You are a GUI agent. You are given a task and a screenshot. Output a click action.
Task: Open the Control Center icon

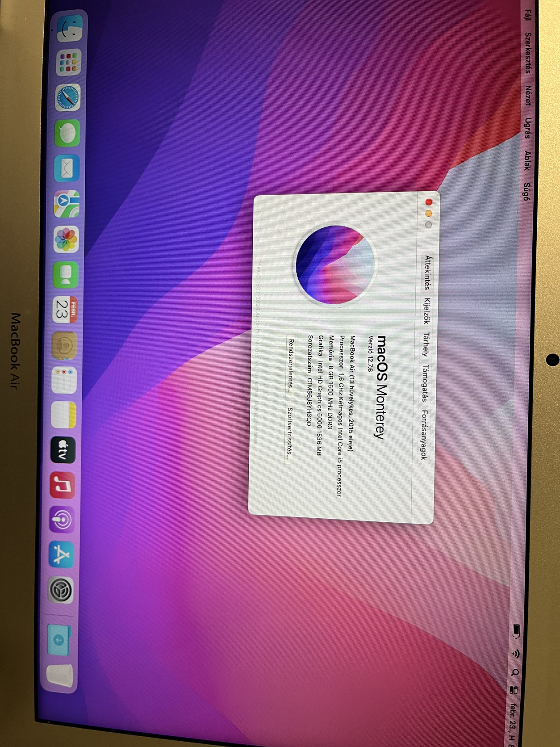(514, 690)
